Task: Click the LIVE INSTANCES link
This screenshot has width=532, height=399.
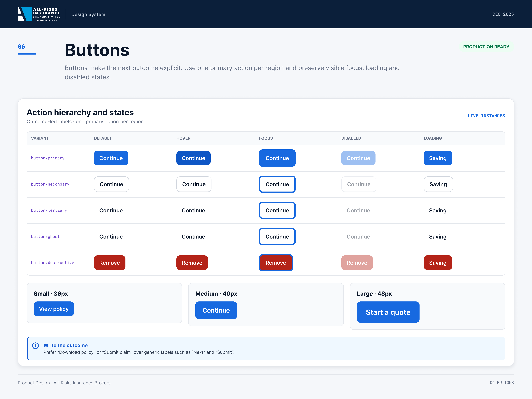Action: coord(486,116)
